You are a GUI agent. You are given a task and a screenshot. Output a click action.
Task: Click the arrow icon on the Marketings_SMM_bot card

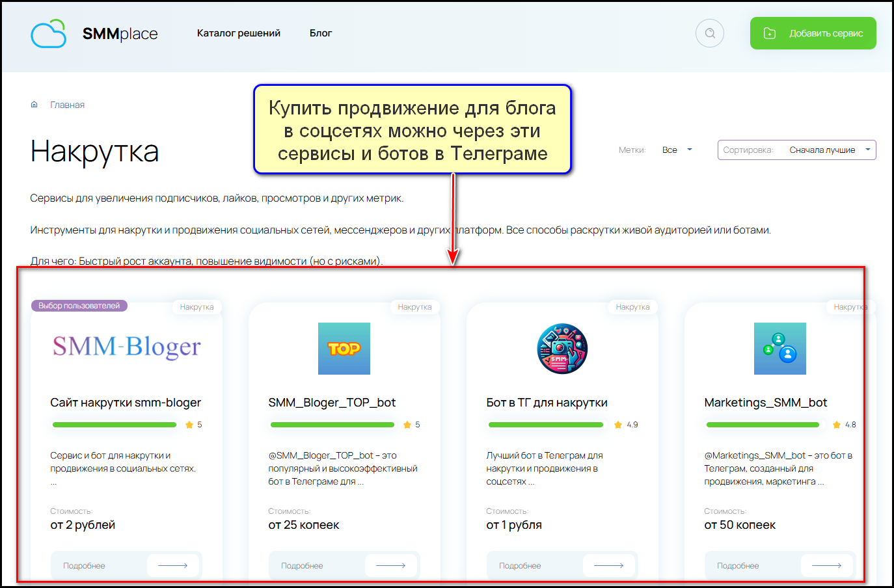pos(827,565)
